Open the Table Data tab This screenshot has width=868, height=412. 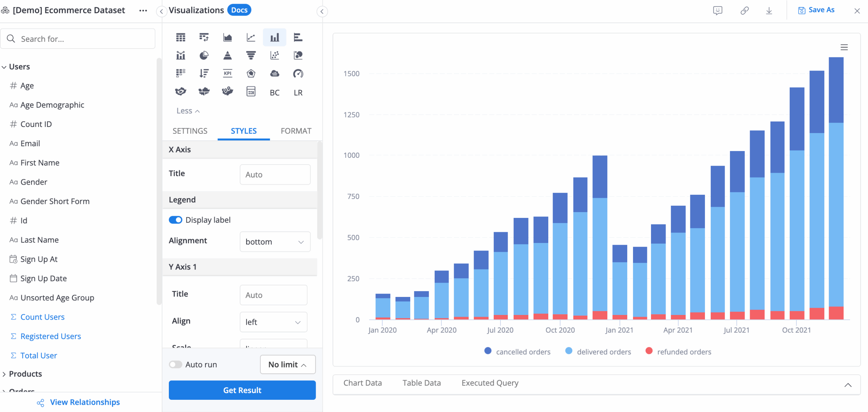coord(421,383)
